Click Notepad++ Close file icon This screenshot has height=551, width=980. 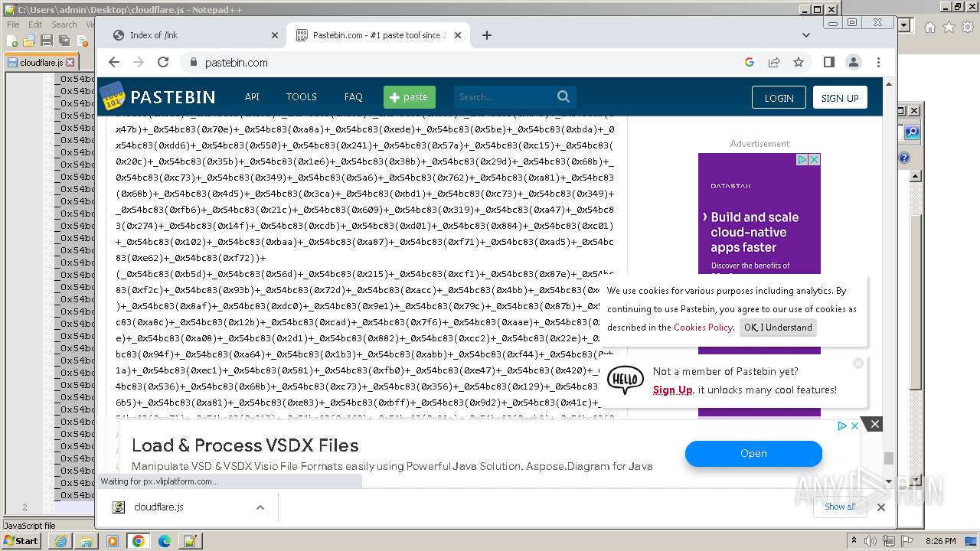81,41
